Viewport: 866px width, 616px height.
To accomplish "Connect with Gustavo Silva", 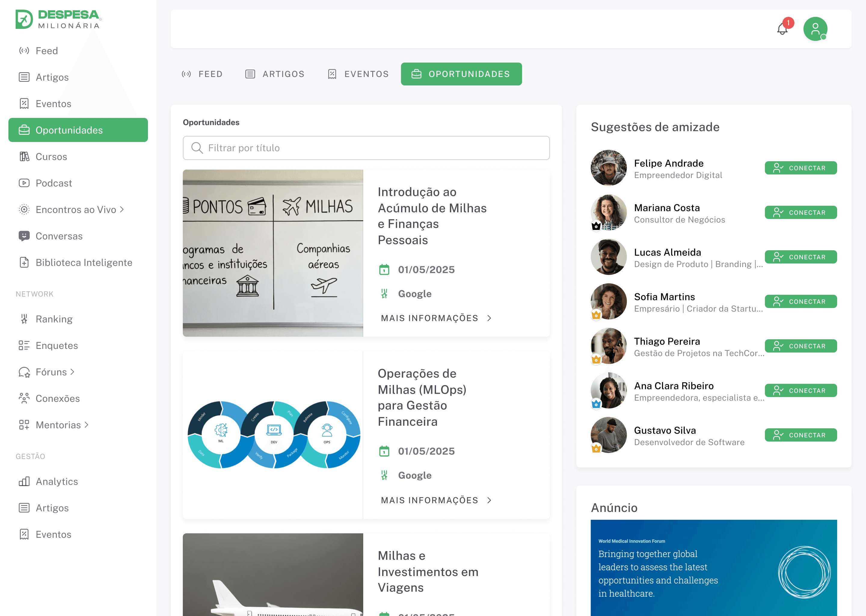I will point(800,435).
